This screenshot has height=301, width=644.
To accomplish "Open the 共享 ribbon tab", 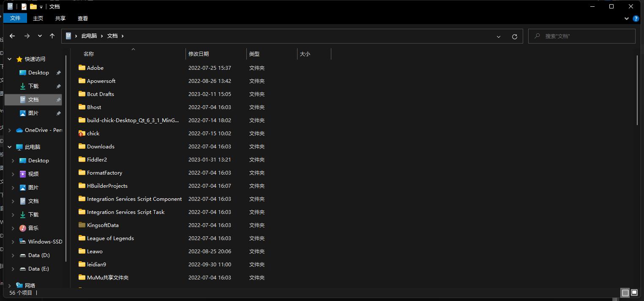I will [x=60, y=18].
